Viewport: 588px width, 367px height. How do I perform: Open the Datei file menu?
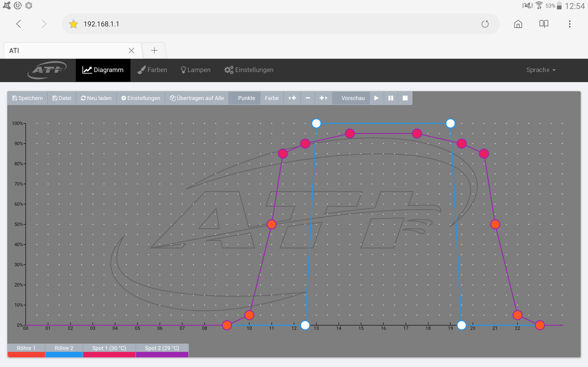tap(62, 98)
